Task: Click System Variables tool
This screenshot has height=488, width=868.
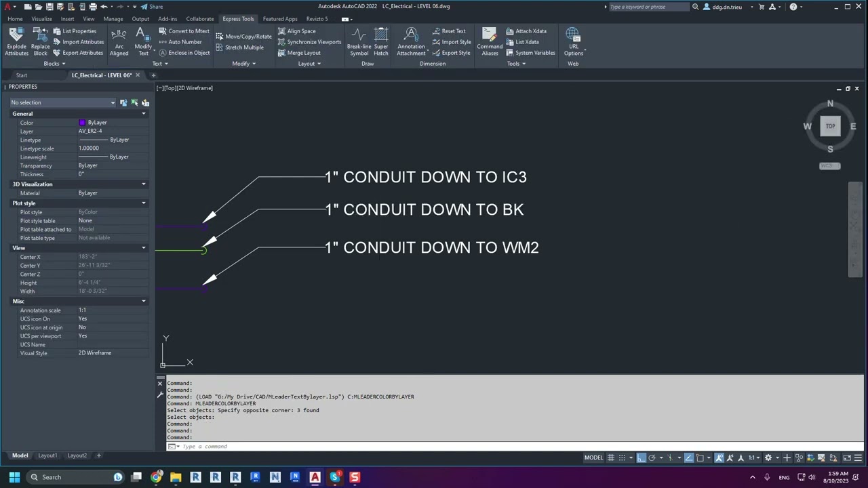Action: (x=530, y=53)
